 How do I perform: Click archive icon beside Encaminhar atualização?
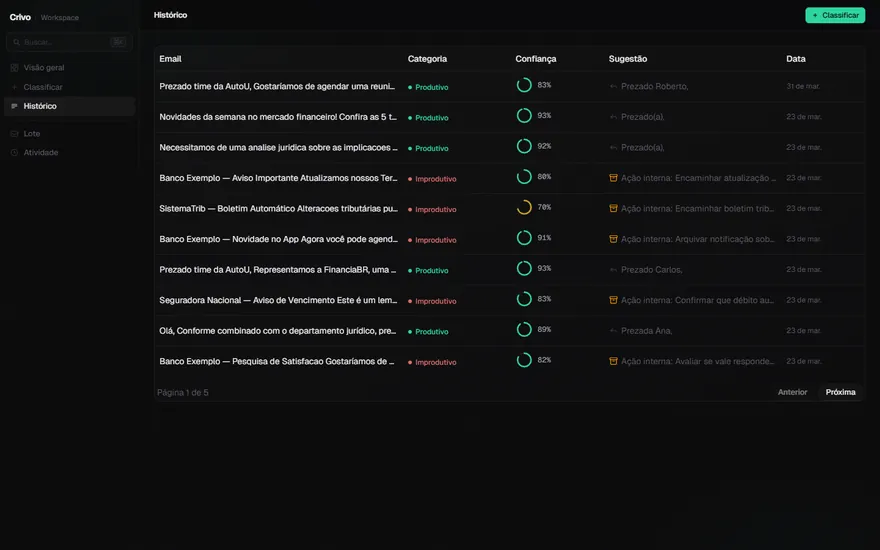tap(613, 178)
